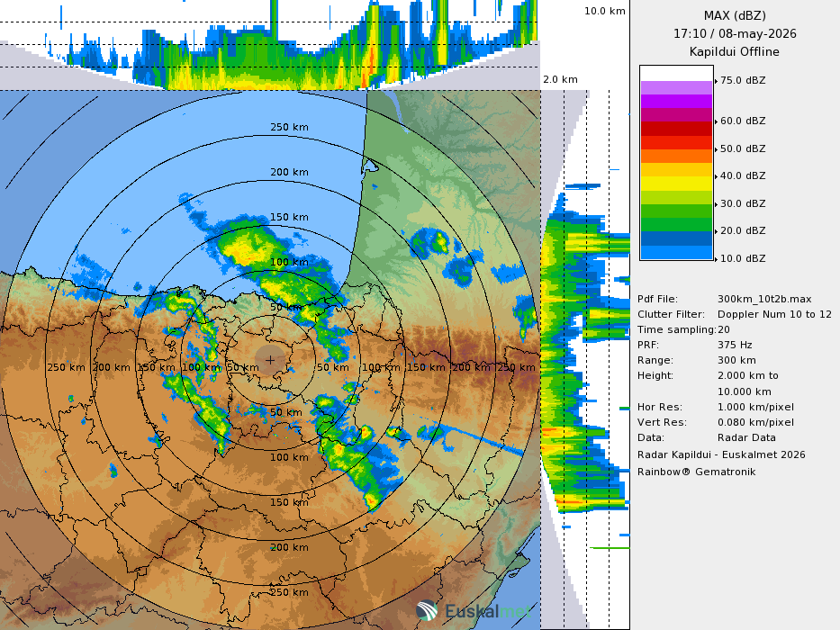Click the 'Radar Data' value
Viewport: 840px width, 630px height.
746,437
